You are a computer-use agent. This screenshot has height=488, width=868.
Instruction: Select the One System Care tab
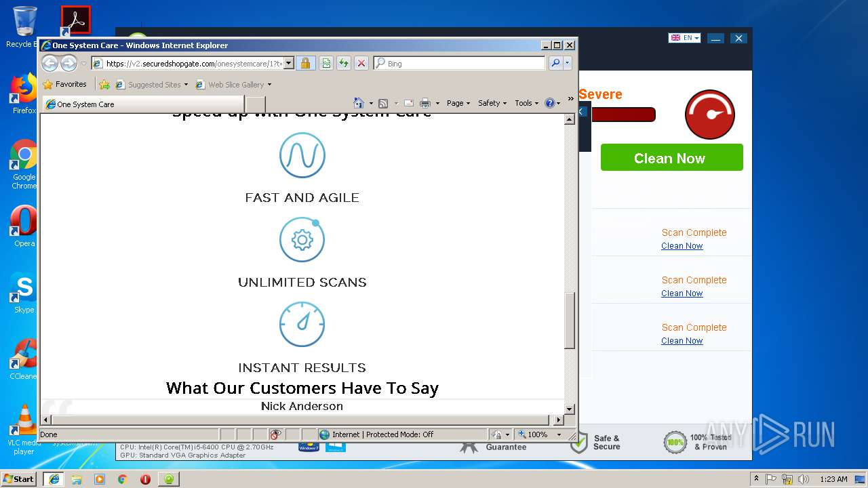click(143, 104)
